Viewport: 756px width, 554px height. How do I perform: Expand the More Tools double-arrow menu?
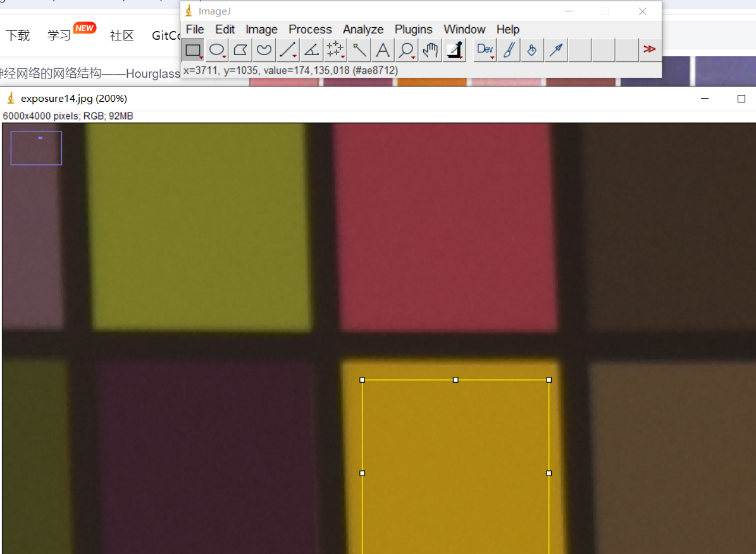649,49
